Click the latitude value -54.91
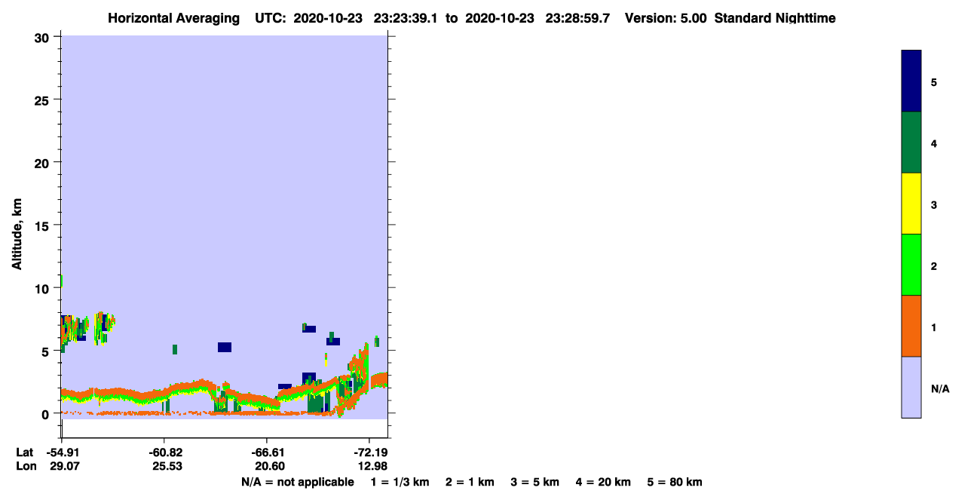This screenshot has width=980, height=503. click(x=62, y=452)
